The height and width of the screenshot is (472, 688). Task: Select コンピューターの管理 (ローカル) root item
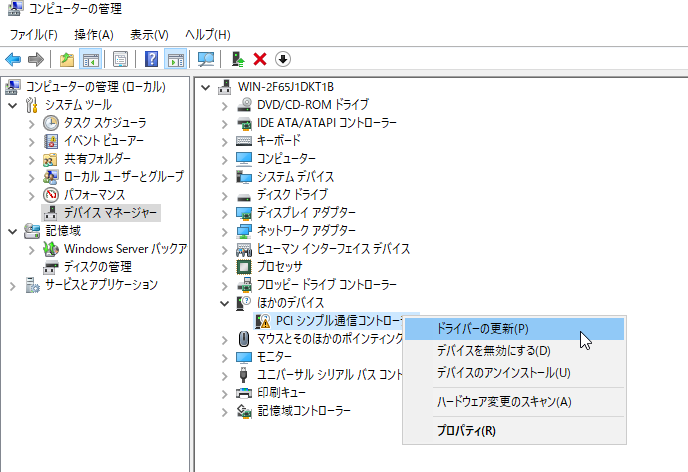tap(96, 87)
